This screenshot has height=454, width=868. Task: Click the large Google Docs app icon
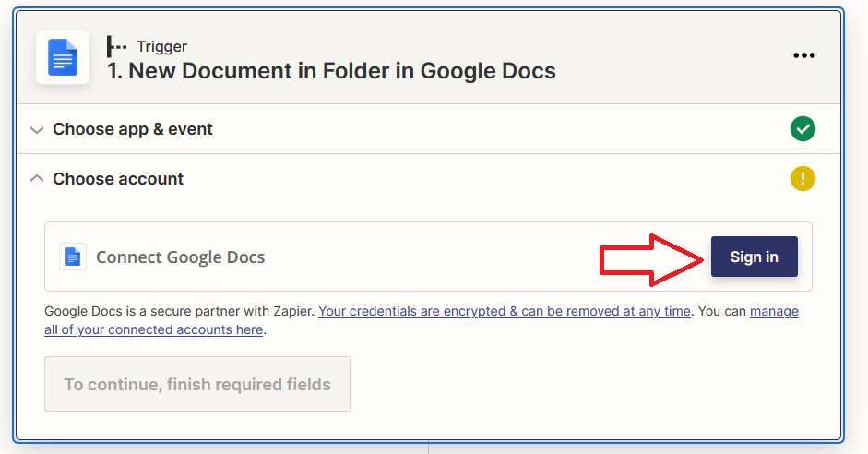click(x=63, y=57)
